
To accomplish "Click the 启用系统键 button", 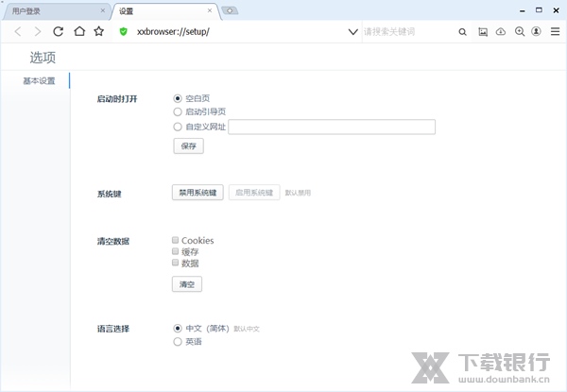I will (254, 192).
